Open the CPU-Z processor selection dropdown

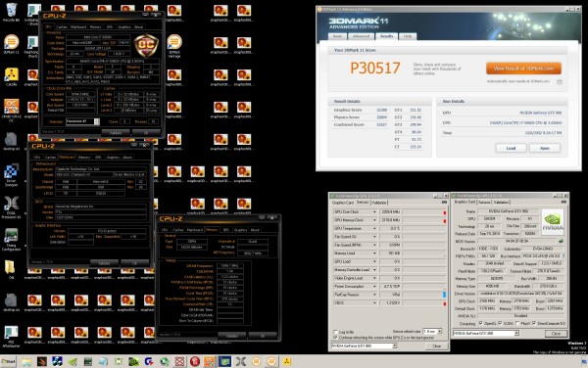[x=97, y=121]
